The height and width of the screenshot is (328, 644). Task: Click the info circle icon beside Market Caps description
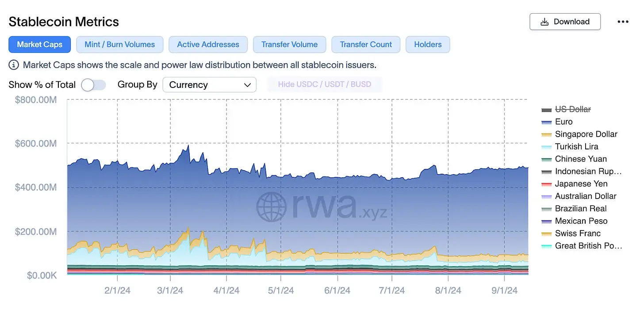pos(14,65)
